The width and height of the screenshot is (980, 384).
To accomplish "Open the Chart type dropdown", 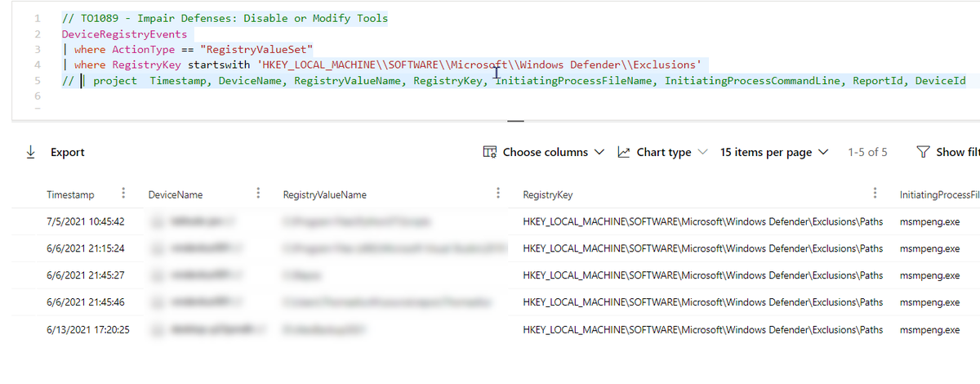I will pos(663,152).
